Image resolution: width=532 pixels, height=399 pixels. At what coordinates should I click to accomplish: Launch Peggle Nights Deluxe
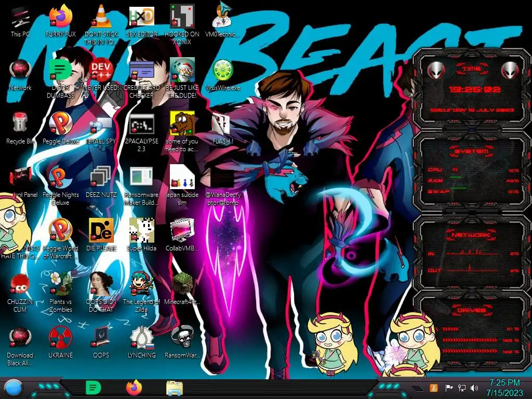coord(61,185)
